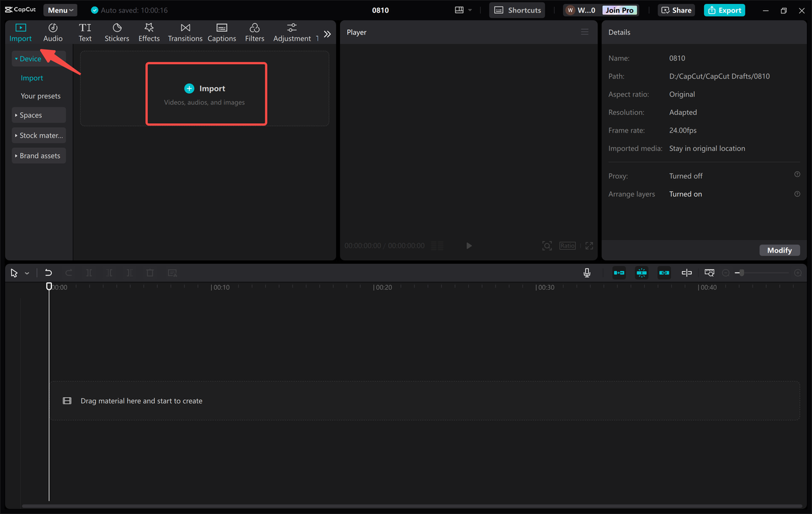
Task: Show help for Proxy setting
Action: [797, 175]
